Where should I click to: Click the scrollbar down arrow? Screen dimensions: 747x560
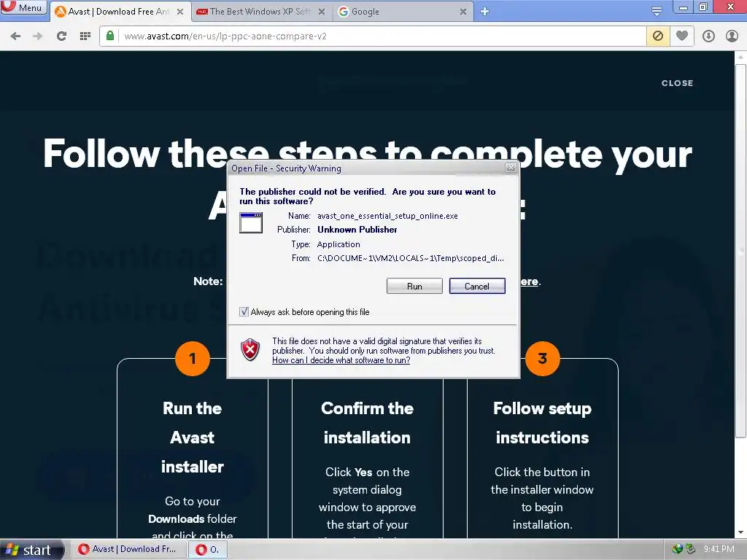[740, 532]
